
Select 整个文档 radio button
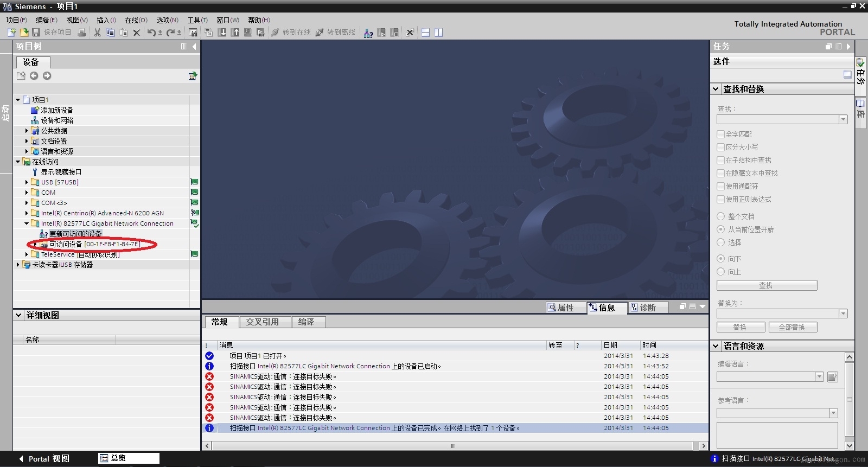(x=721, y=216)
